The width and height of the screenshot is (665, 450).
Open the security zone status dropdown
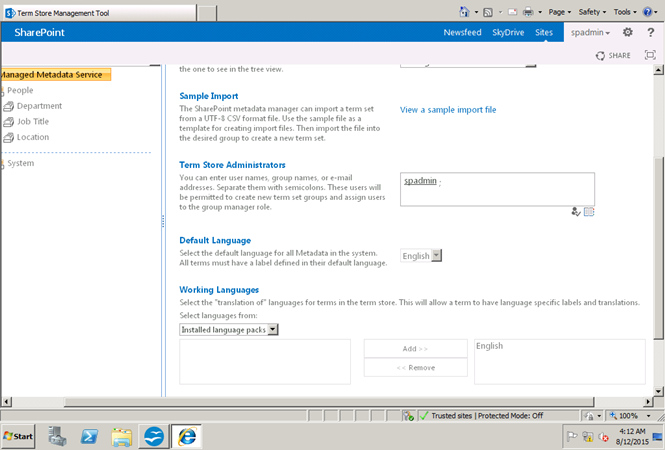pyautogui.click(x=593, y=416)
